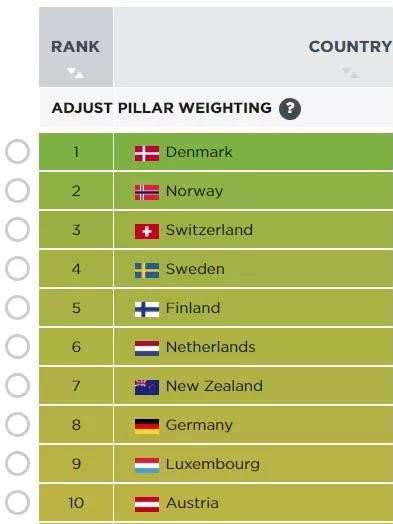393x524 pixels.
Task: Click the New Zealand flag icon
Action: point(147,387)
